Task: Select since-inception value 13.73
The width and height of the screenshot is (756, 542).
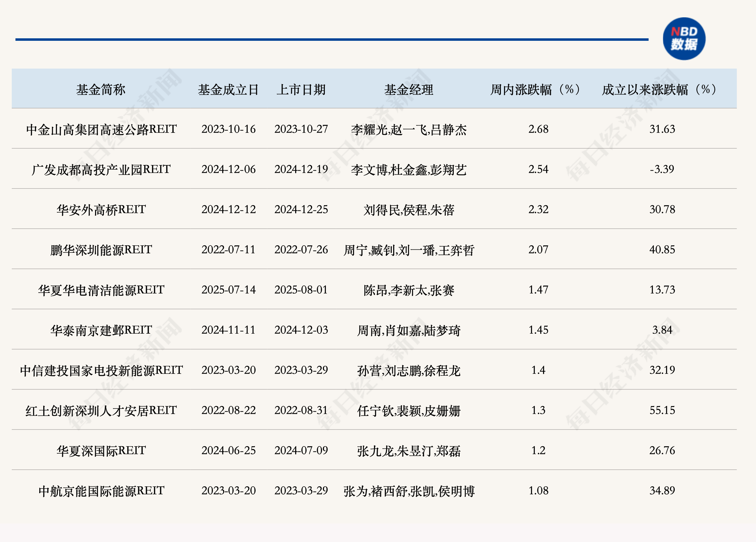Action: coord(662,290)
